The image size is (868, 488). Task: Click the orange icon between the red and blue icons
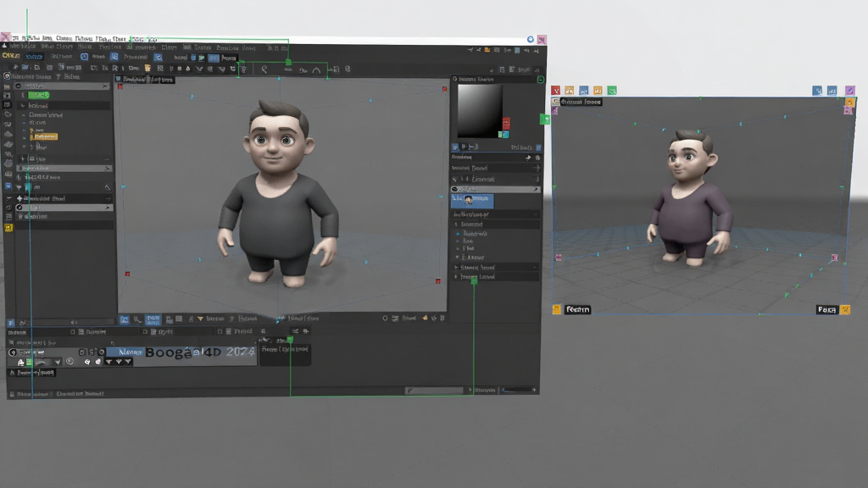point(569,90)
